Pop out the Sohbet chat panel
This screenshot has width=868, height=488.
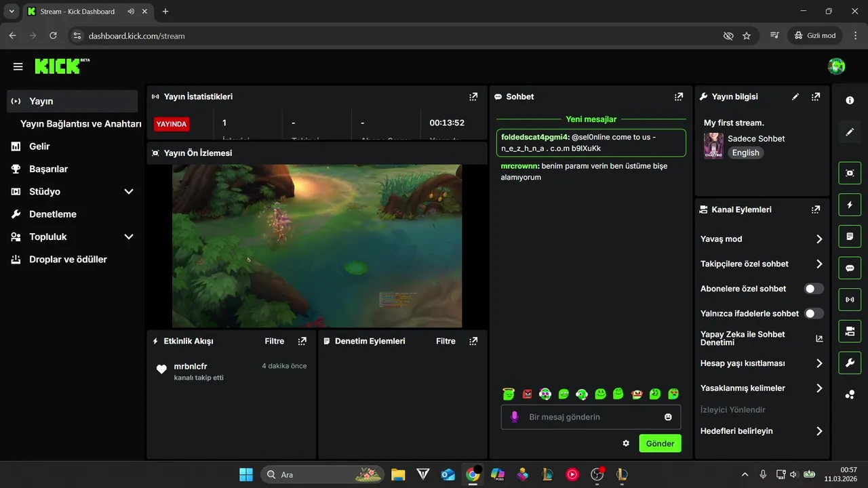pyautogui.click(x=679, y=97)
